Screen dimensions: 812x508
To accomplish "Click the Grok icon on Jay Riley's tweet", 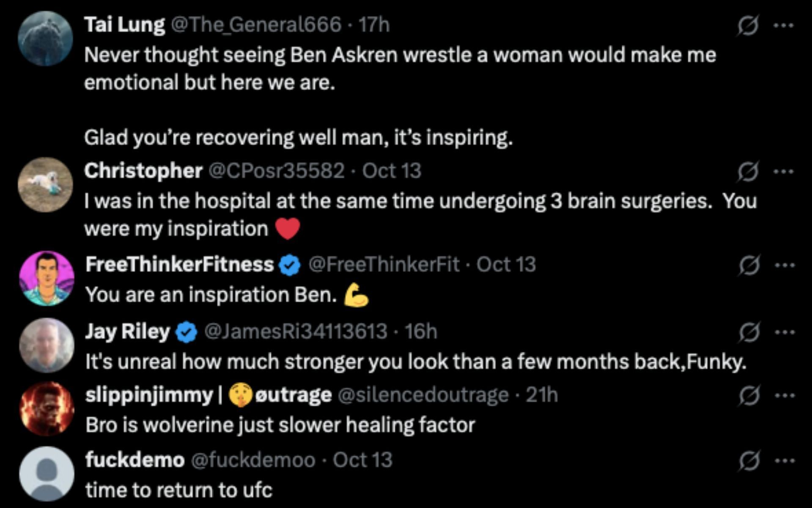I will coord(749,332).
